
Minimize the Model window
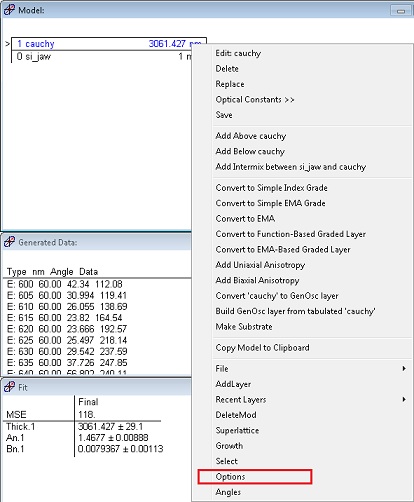point(401,10)
